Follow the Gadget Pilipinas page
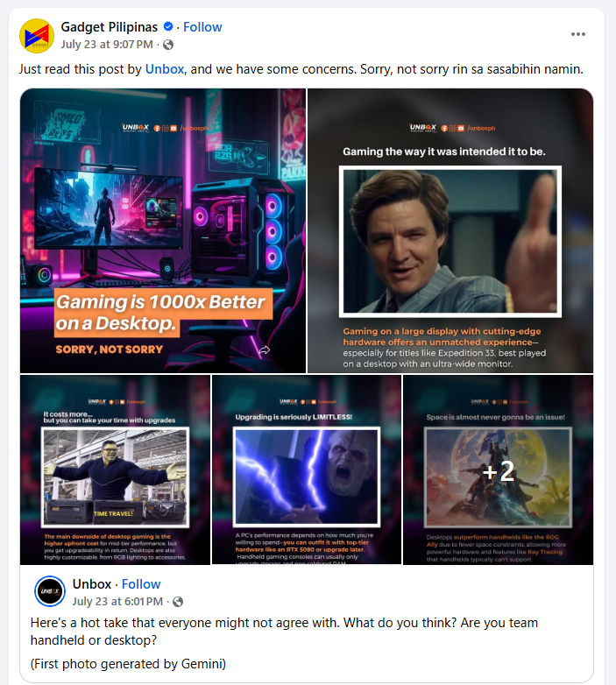Image resolution: width=616 pixels, height=685 pixels. [202, 27]
